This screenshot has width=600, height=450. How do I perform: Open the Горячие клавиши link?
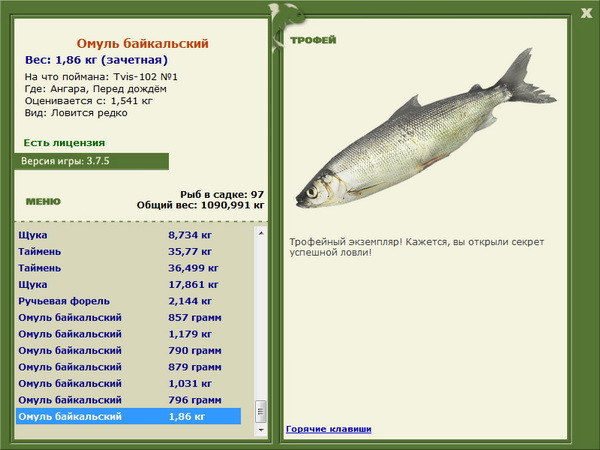tap(328, 429)
